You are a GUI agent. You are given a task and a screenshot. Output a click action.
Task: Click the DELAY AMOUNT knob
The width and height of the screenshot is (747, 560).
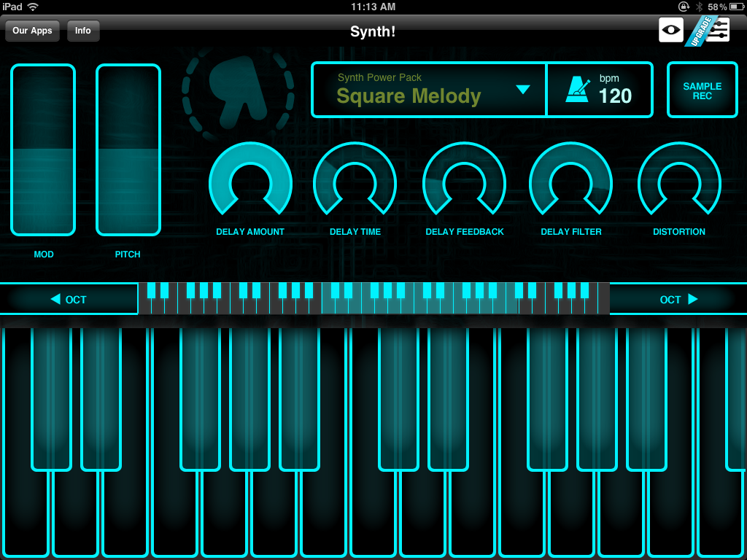(250, 179)
